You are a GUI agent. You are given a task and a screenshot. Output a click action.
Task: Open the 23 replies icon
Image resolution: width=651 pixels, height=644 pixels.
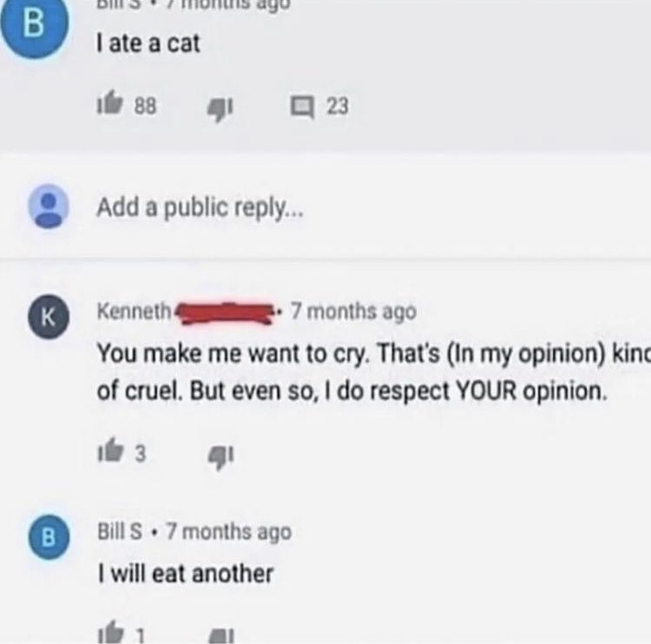point(302,108)
